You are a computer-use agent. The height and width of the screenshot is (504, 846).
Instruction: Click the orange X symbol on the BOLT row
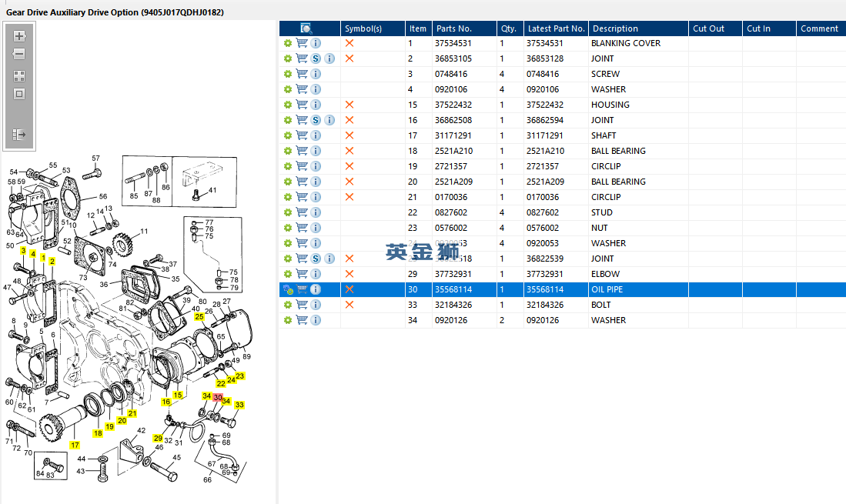(x=349, y=305)
